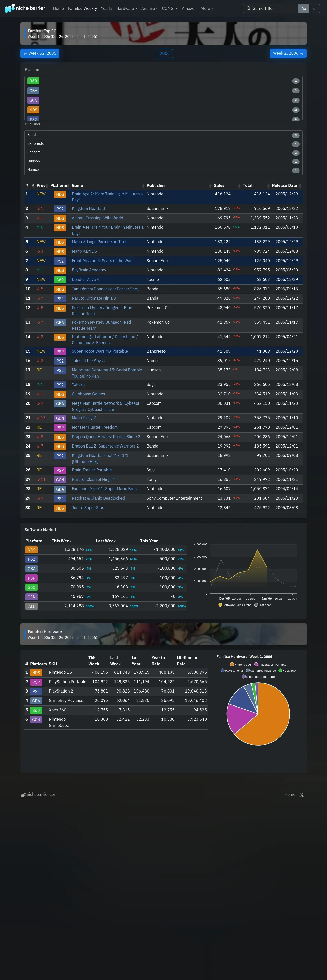Screen dimensions: 327x980
Task: Sort table by rank number column
Action: tap(30, 186)
